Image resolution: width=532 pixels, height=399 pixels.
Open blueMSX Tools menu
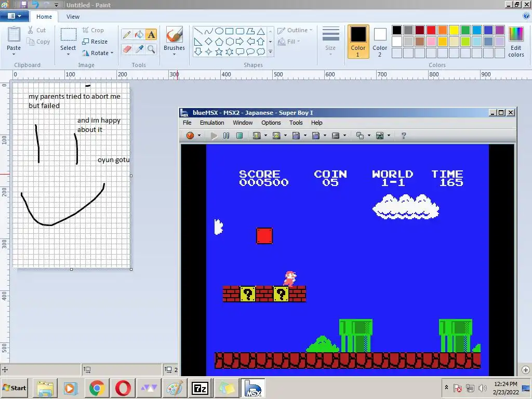coord(296,123)
